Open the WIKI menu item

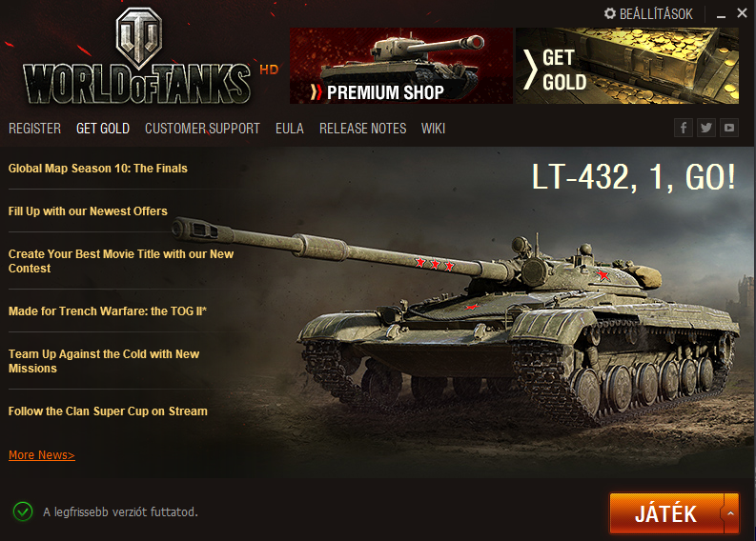tap(433, 129)
